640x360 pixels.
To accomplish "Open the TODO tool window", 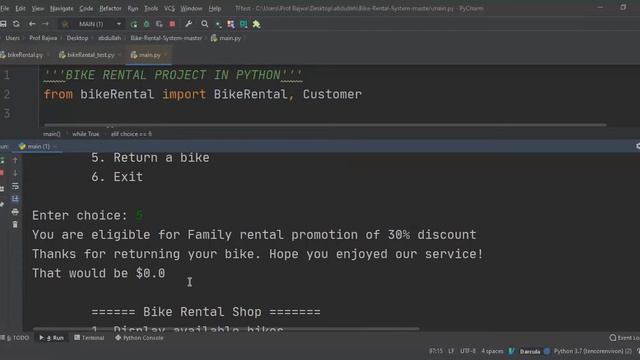I will 16,338.
